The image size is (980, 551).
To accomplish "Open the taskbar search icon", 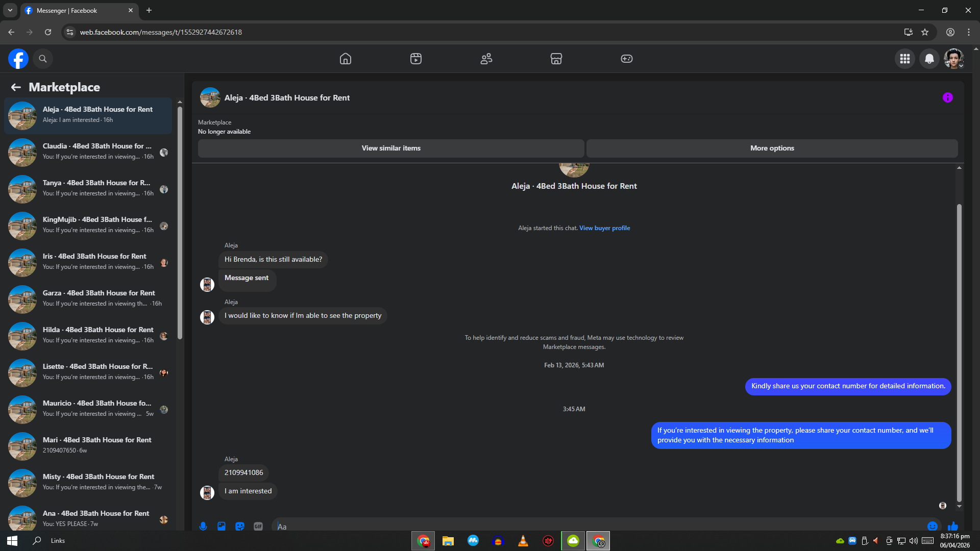I will tap(37, 541).
